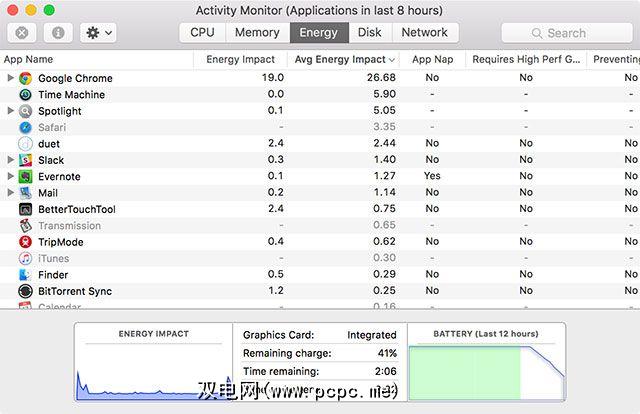This screenshot has width=640, height=414.
Task: Select the BetterTouchTool row name
Action: coord(77,209)
